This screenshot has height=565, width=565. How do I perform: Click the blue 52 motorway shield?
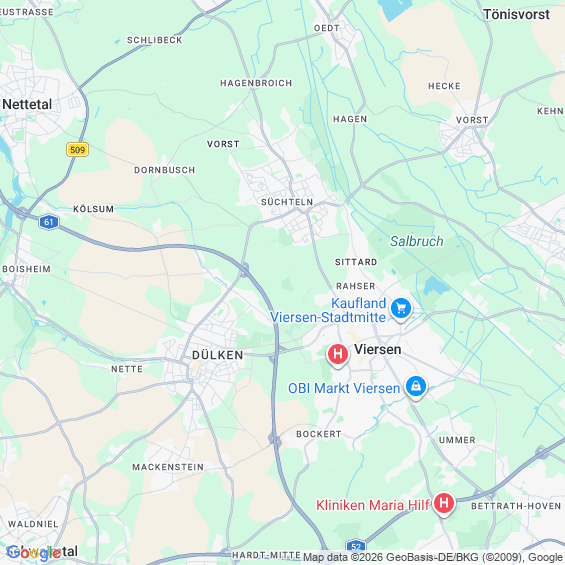pyautogui.click(x=356, y=548)
